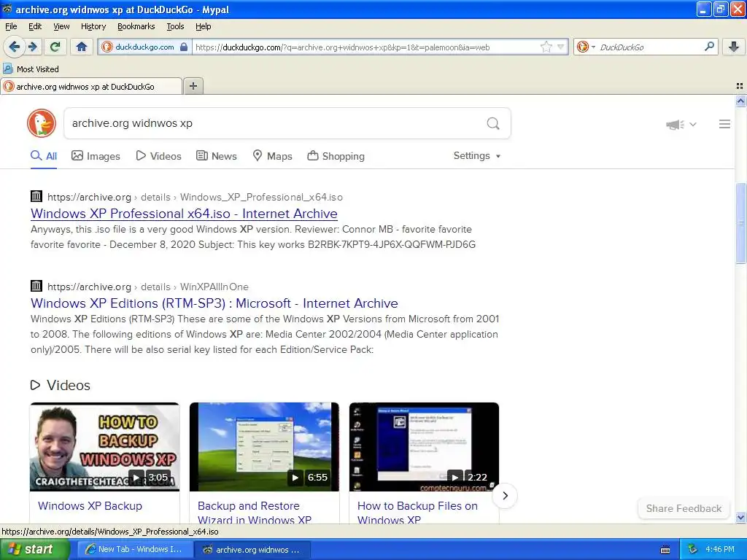The image size is (747, 560).
Task: Click archive.org favicon of WinXPAllInOne result
Action: [x=36, y=286]
